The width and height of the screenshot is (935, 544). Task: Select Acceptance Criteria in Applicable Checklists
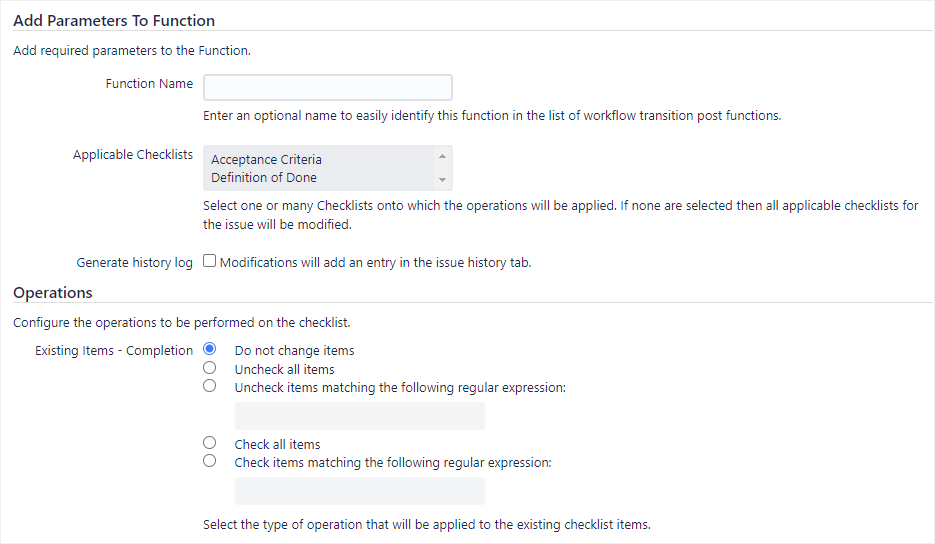coord(266,159)
